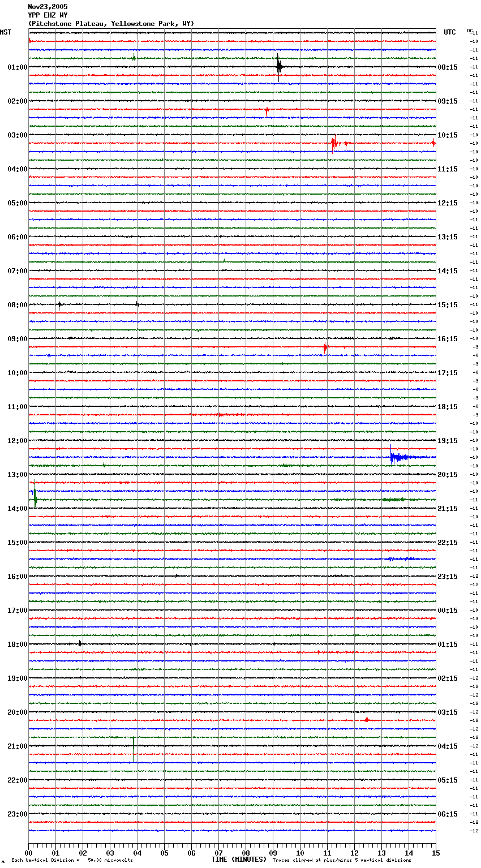Select the YPP EHZ WY station code
The image size is (481, 868).
click(x=48, y=15)
